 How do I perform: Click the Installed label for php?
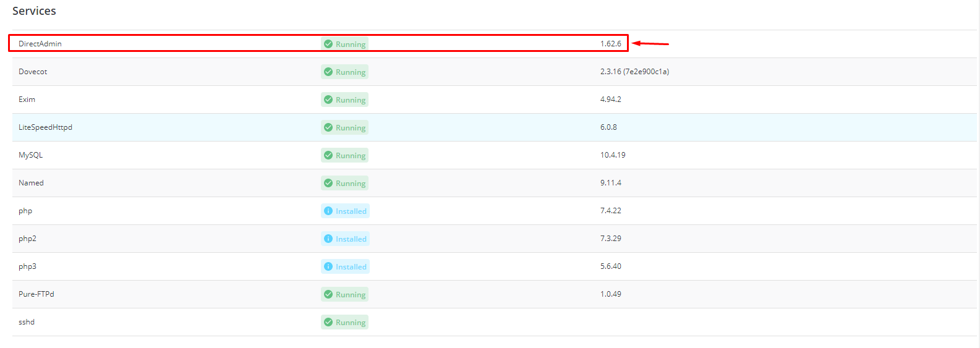351,211
